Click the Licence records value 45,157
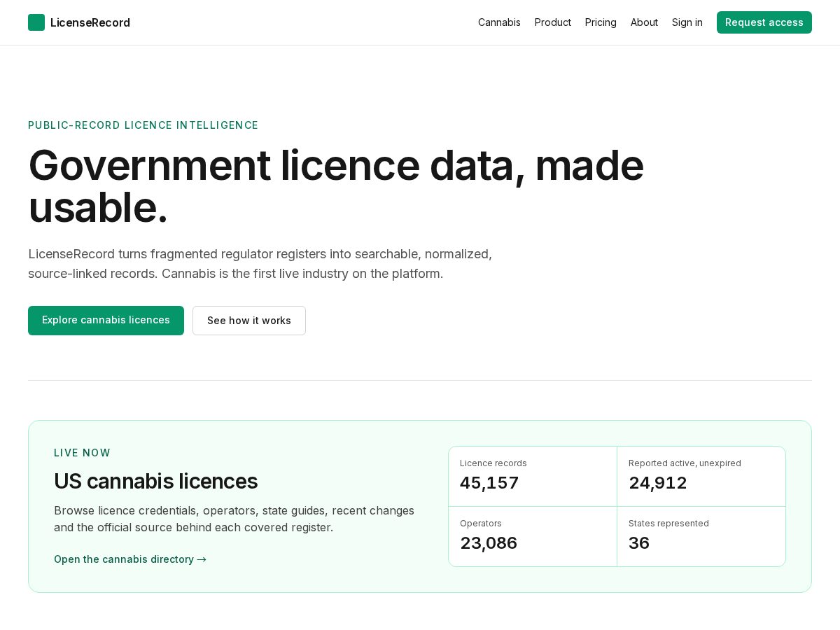Screen dimensions: 840x630 pos(489,483)
